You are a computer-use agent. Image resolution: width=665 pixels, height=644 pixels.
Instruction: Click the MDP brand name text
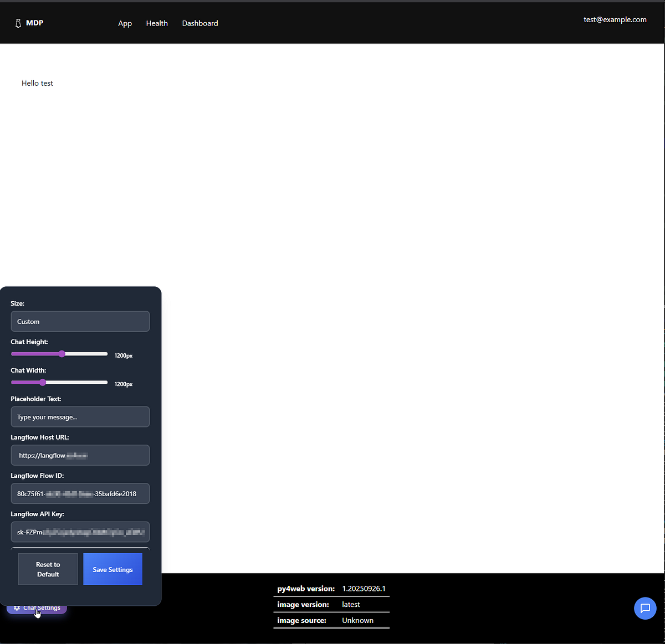(x=34, y=23)
